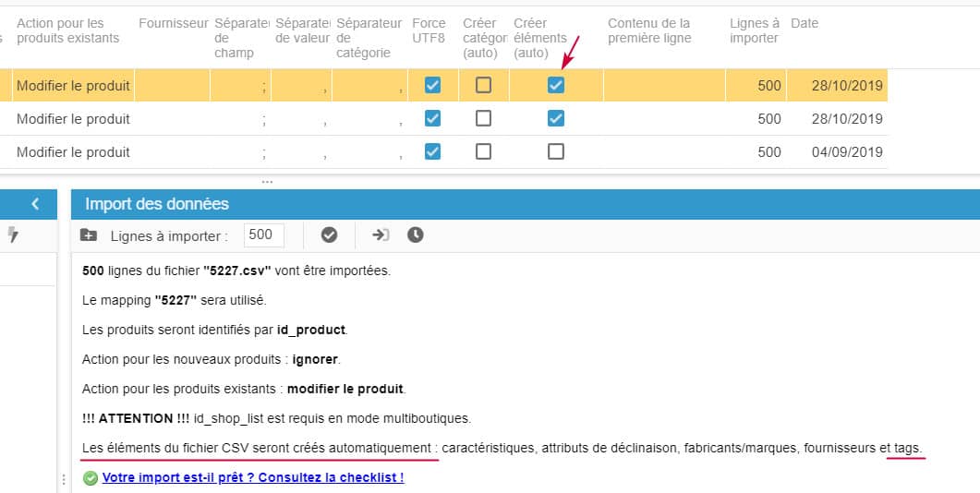
Task: Click the horizontal splitter dots handle
Action: point(268,182)
